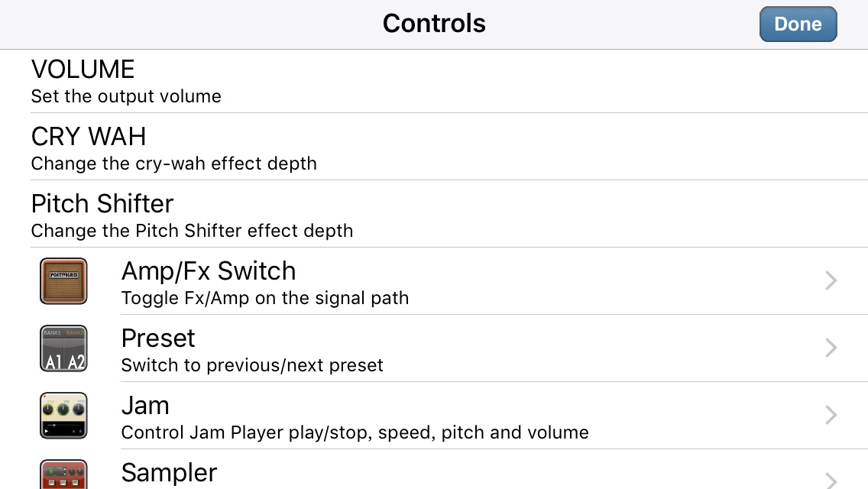Expand the Sampler row chevron
Screen dimensions: 868x489
(831, 480)
